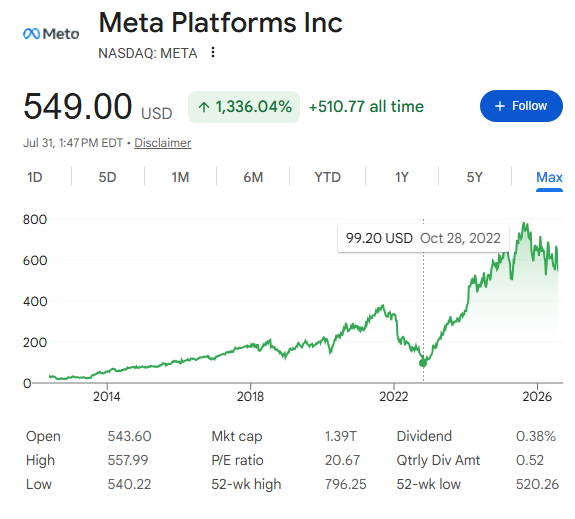The height and width of the screenshot is (519, 575).
Task: Switch to the 1M time range
Action: click(x=180, y=178)
